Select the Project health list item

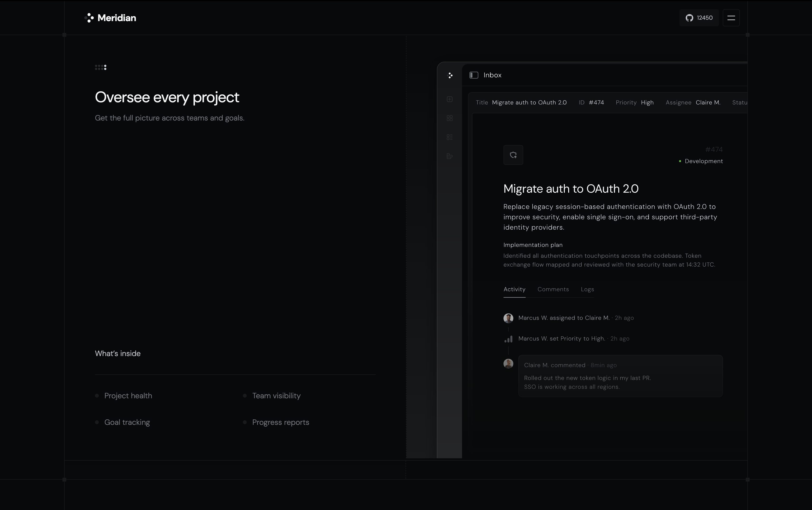(x=123, y=396)
